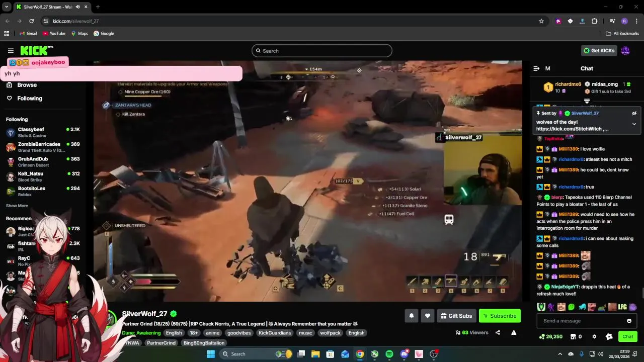Open Discord from the taskbar
The width and height of the screenshot is (644, 362).
[x=404, y=354]
